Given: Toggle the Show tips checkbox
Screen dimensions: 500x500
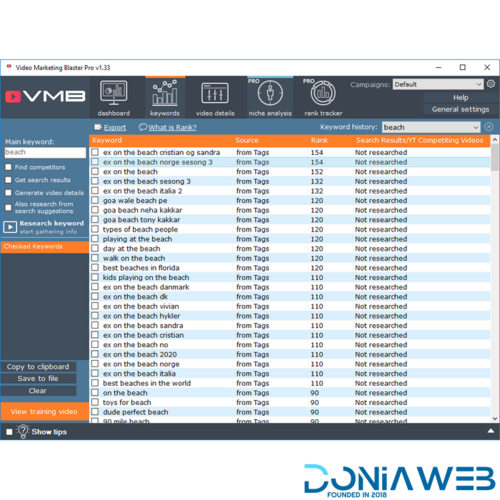Looking at the screenshot, I should [x=9, y=432].
